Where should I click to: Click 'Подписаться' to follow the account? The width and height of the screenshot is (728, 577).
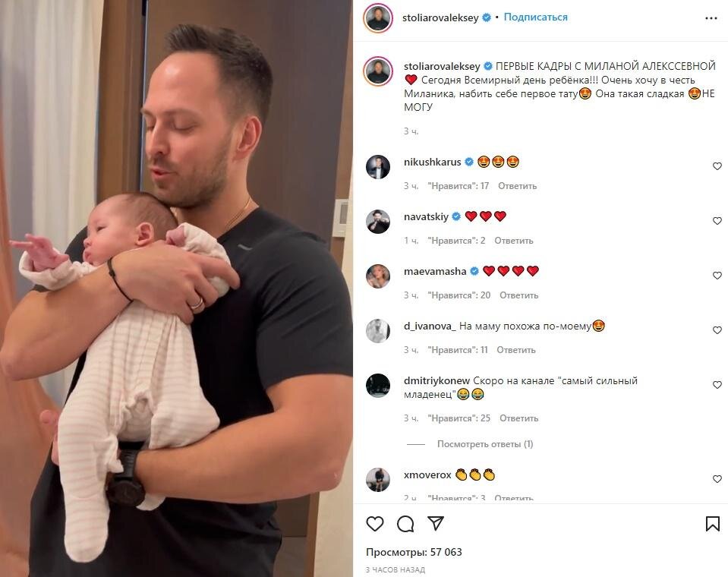535,17
